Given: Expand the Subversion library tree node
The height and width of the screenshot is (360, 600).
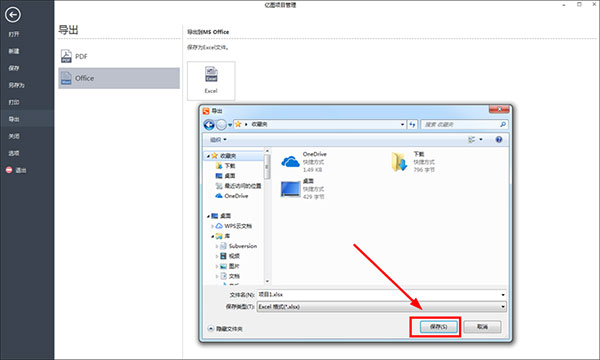Looking at the screenshot, I should click(x=217, y=246).
